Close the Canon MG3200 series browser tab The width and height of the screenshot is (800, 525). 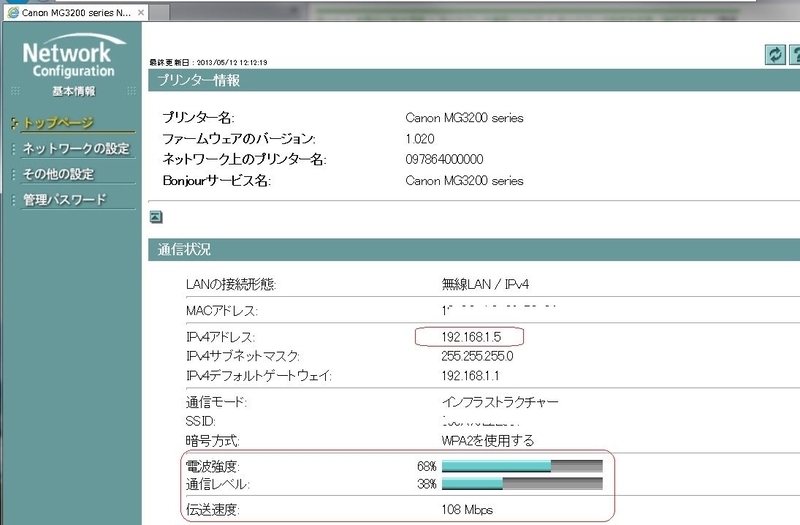tap(141, 13)
